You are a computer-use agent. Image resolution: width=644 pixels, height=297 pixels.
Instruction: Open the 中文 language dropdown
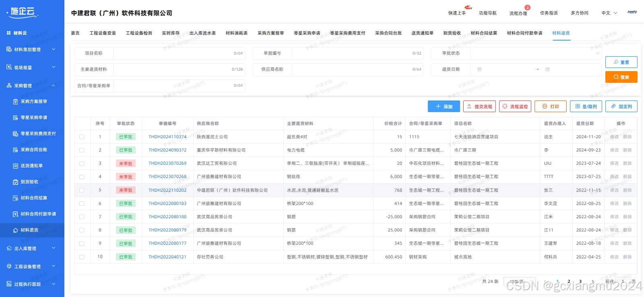pyautogui.click(x=609, y=13)
